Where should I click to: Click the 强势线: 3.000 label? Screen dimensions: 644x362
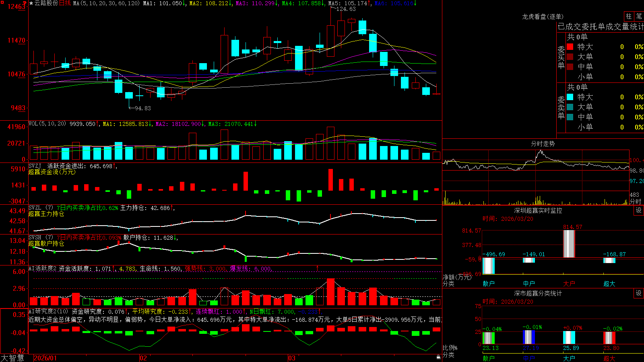(205, 268)
